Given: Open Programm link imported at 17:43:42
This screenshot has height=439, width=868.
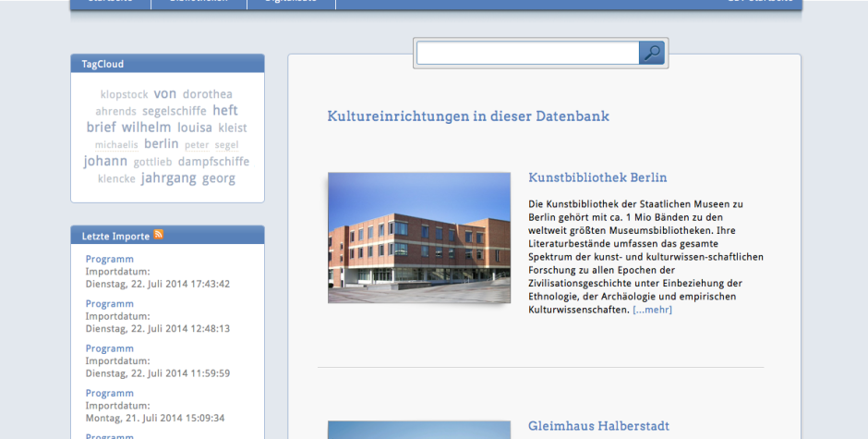Looking at the screenshot, I should click(x=110, y=259).
